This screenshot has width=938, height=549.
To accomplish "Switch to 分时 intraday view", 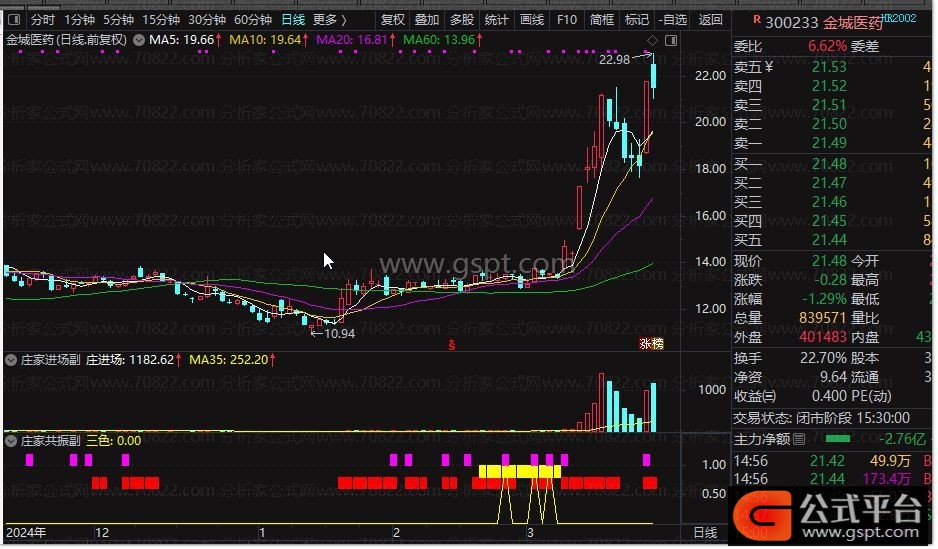I will click(42, 20).
